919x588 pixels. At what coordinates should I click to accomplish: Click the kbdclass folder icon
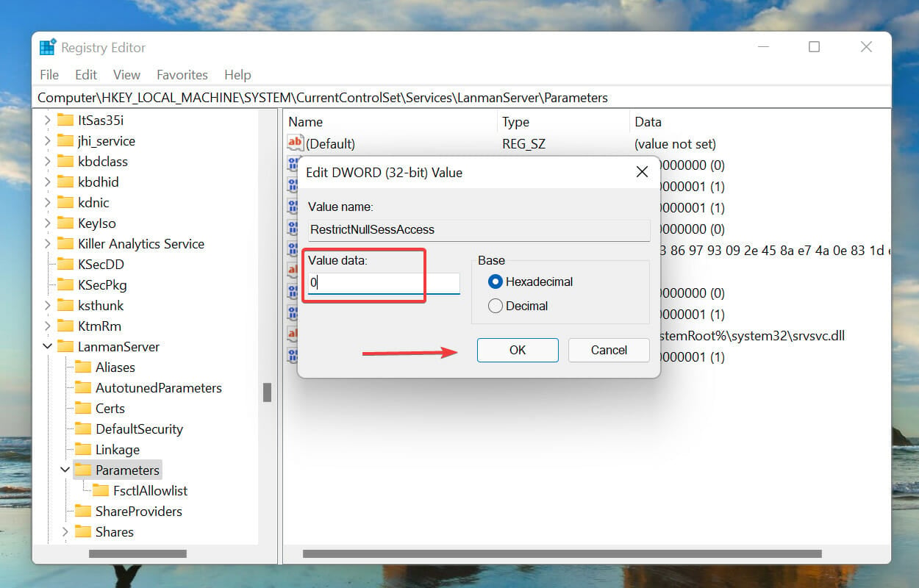(x=65, y=161)
